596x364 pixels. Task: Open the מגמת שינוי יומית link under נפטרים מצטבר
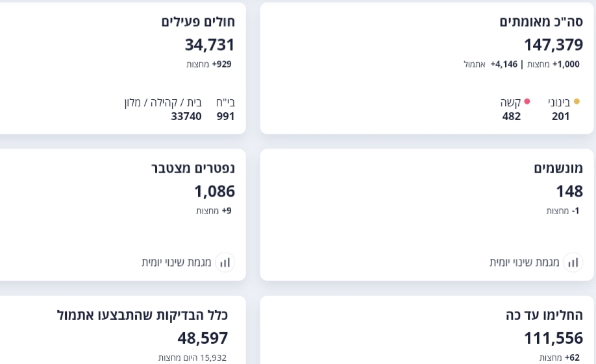(177, 262)
